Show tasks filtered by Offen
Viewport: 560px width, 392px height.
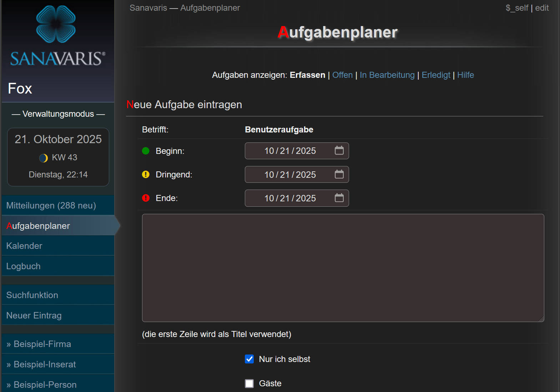coord(342,75)
